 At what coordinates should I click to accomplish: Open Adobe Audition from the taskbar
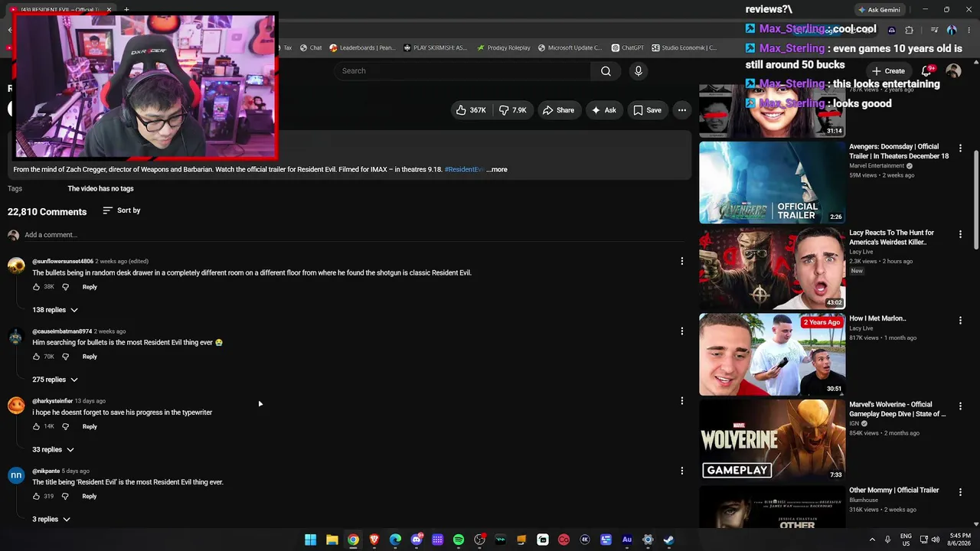coord(627,540)
